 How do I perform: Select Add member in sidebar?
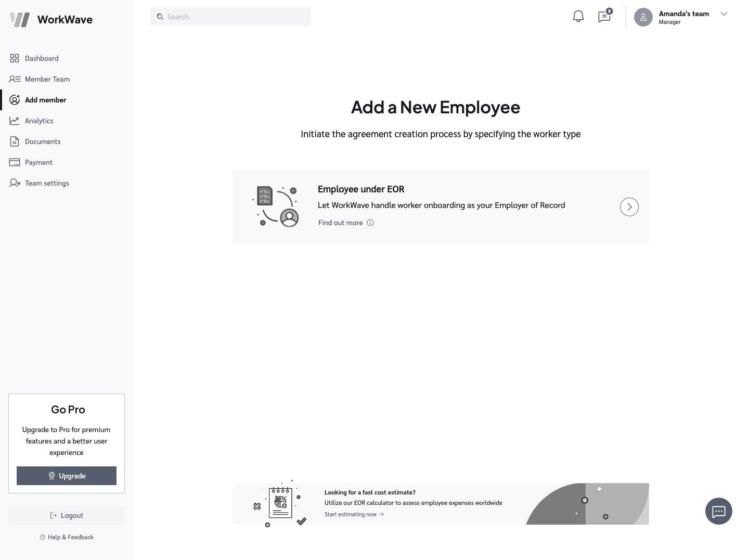(45, 100)
